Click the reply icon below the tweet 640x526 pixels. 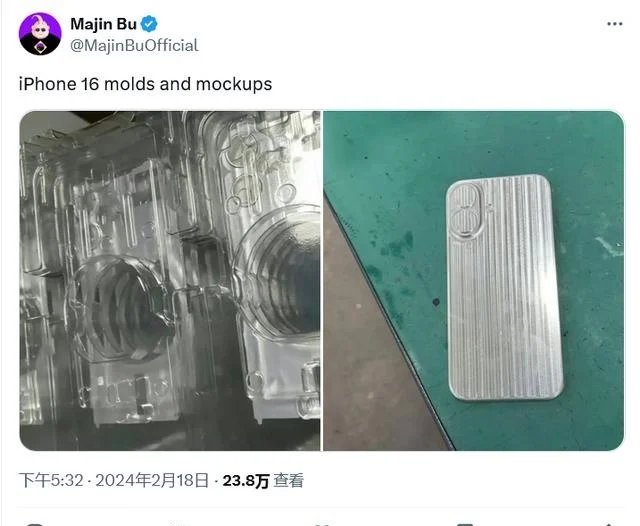click(33, 524)
